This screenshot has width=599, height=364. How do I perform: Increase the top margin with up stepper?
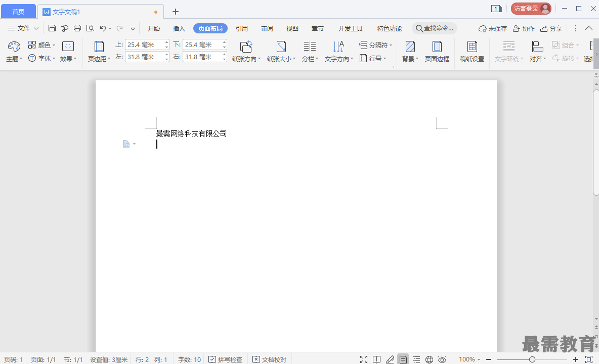[x=167, y=42]
